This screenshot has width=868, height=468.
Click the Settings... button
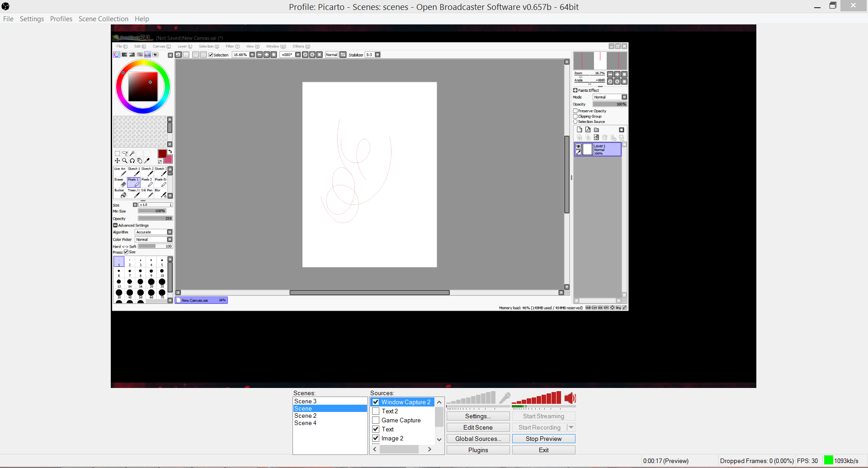click(x=478, y=416)
